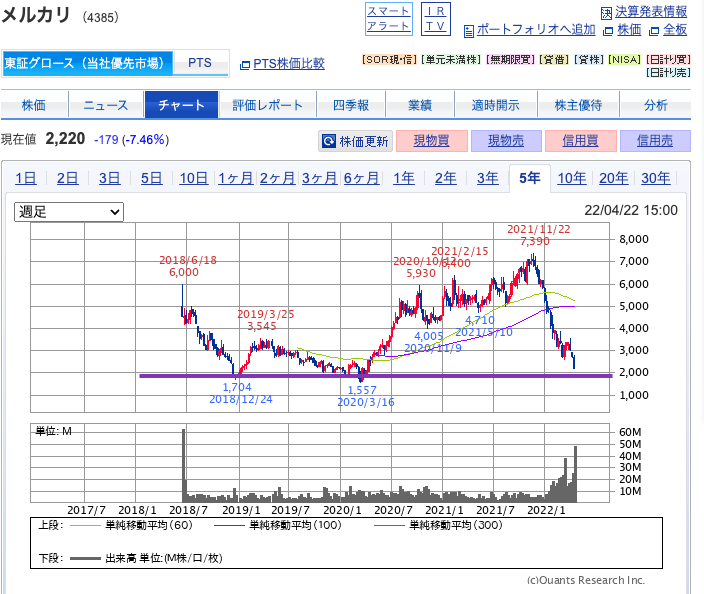
Task: Click popup icon beside 全板 link
Action: click(654, 31)
